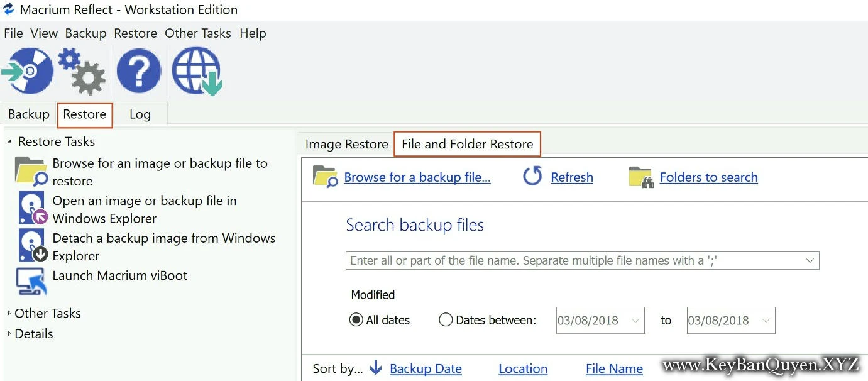
Task: Open the settings gears toolbar icon
Action: (x=82, y=72)
